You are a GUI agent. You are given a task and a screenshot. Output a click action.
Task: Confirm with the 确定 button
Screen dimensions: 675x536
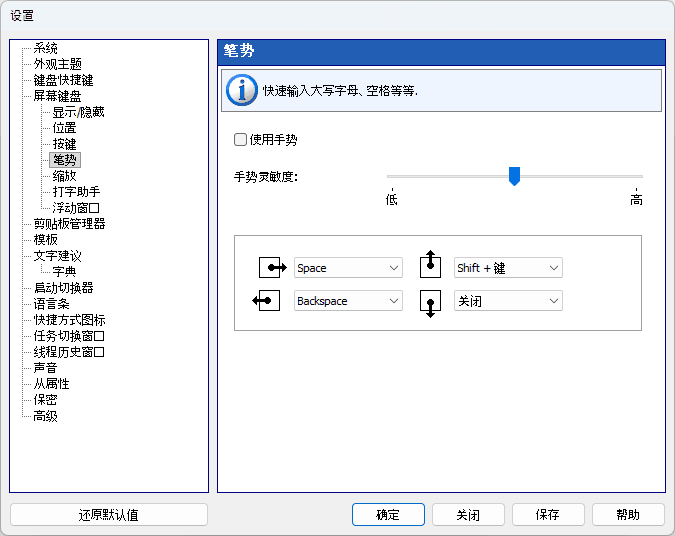click(x=388, y=514)
